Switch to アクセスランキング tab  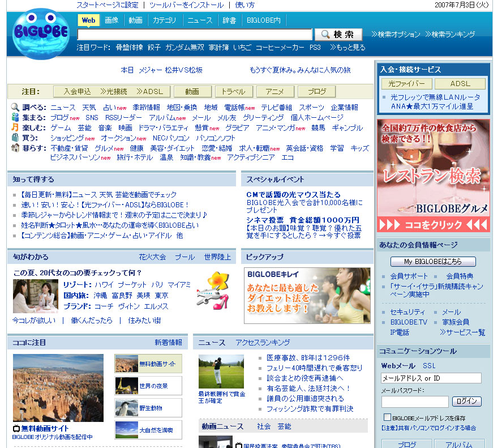263,343
